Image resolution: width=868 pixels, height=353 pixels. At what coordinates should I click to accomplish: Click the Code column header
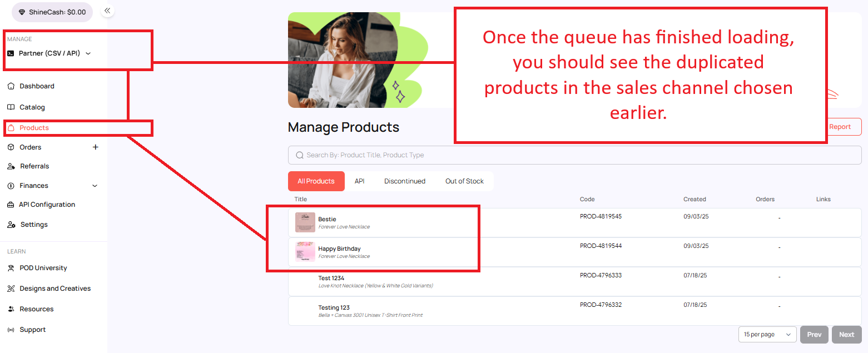coord(587,199)
